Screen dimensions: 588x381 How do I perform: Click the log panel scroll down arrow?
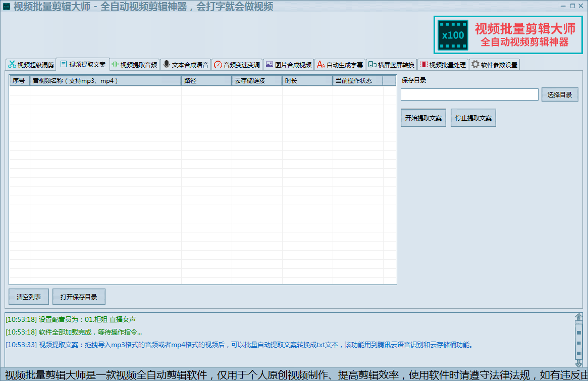pyautogui.click(x=578, y=363)
